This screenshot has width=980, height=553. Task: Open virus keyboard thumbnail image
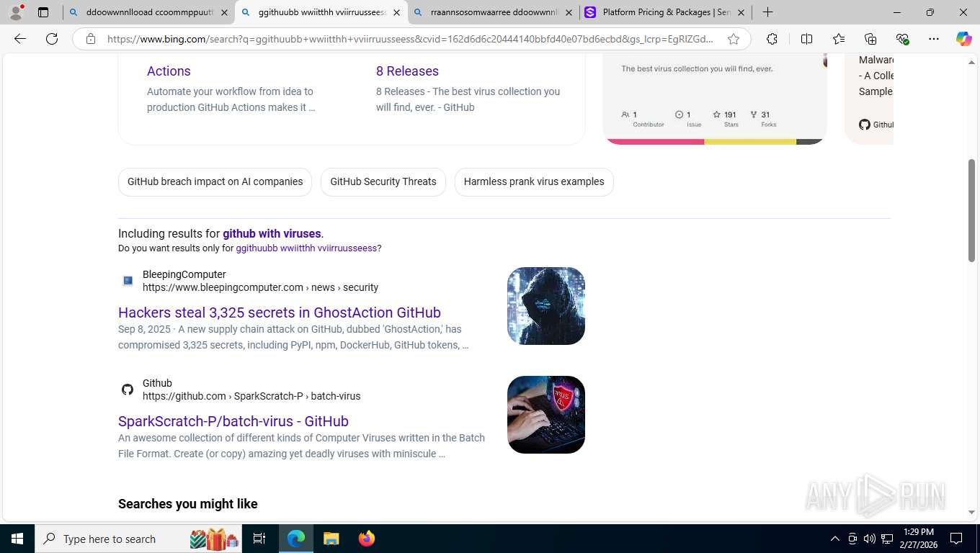[546, 415]
